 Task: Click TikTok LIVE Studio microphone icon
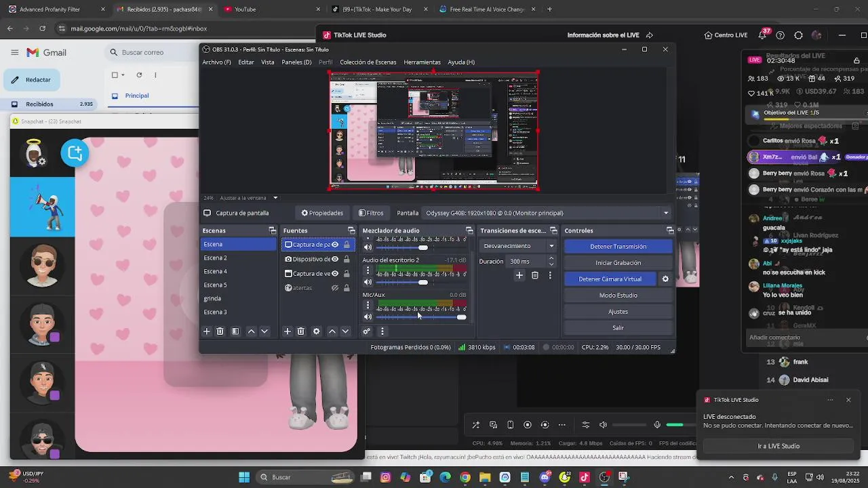(657, 425)
